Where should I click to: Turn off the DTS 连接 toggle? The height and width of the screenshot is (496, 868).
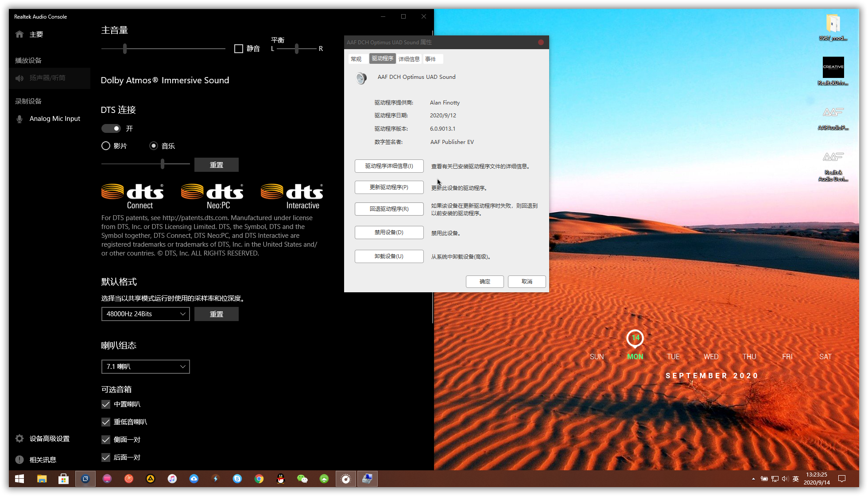pyautogui.click(x=111, y=128)
